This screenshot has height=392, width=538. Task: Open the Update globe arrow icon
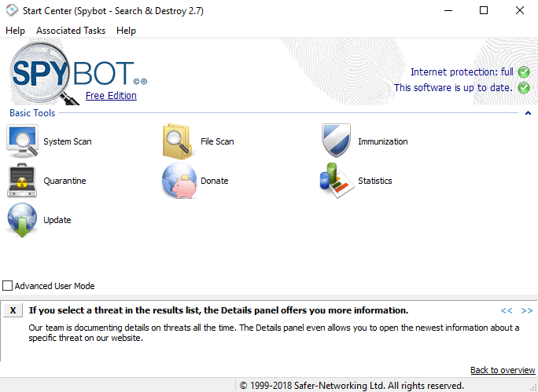click(22, 220)
